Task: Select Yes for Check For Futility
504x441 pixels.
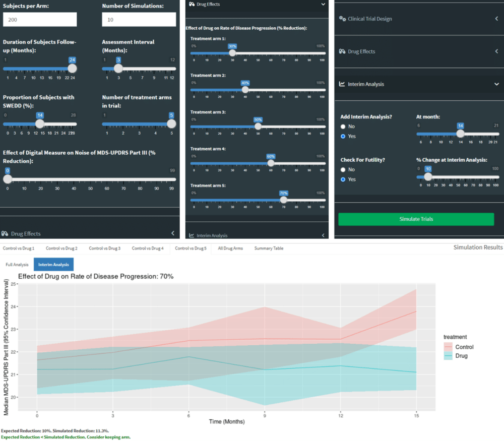Action: 343,179
